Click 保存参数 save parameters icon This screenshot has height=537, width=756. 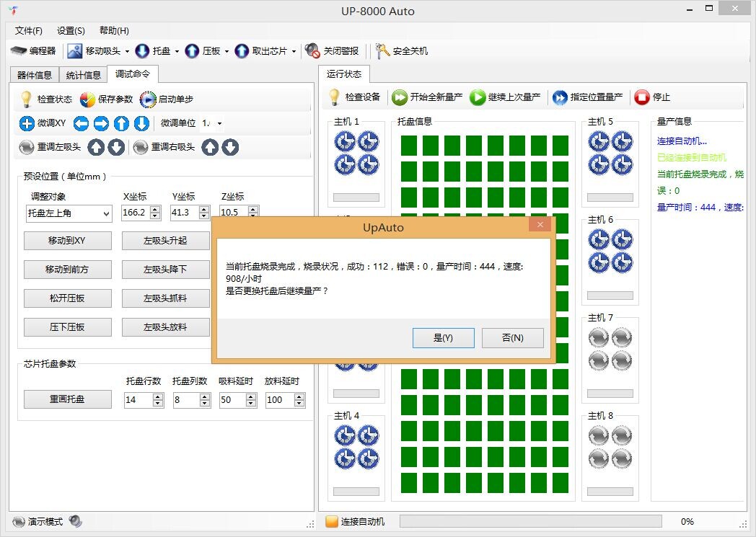coord(87,99)
